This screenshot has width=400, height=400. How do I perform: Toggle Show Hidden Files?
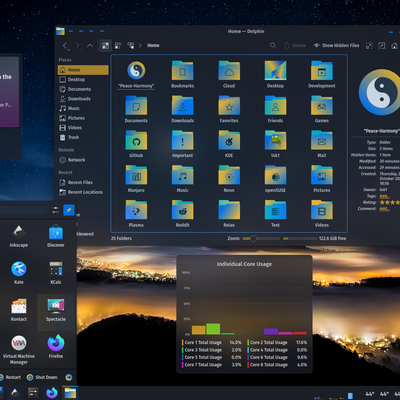[x=337, y=45]
